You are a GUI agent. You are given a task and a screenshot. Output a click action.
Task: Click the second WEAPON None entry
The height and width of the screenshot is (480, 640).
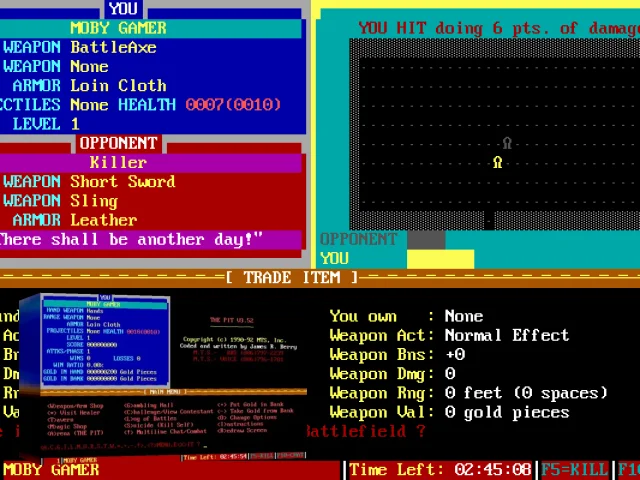(x=56, y=67)
